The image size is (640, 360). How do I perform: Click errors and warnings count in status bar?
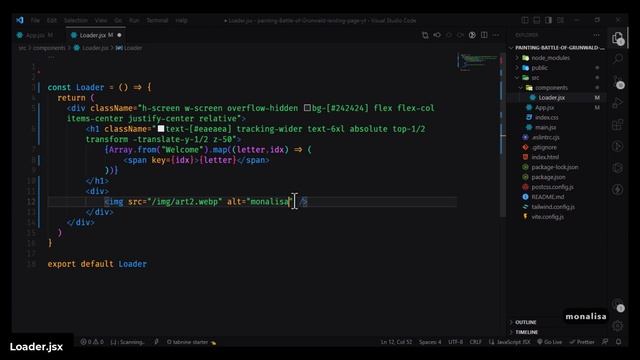pos(92,342)
